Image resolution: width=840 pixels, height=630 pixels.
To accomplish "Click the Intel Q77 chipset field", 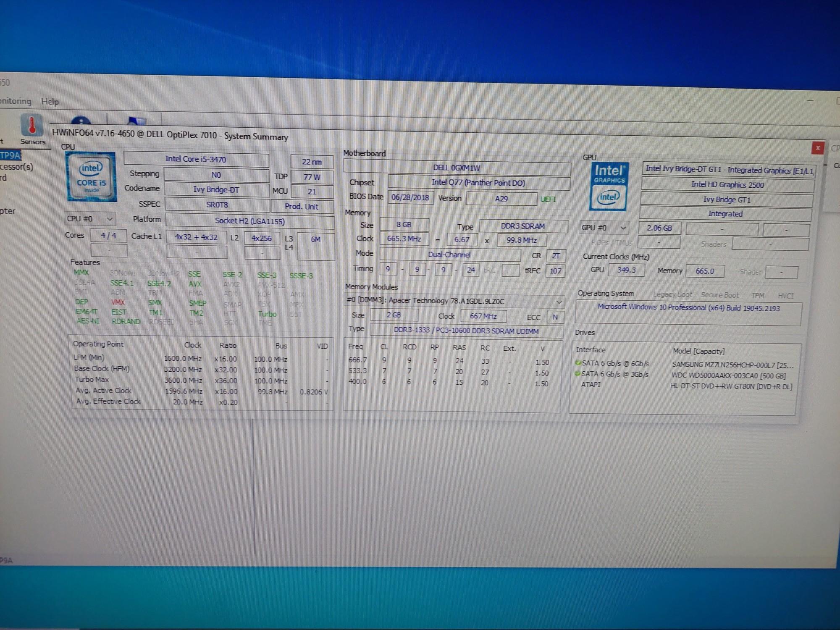I will click(479, 183).
